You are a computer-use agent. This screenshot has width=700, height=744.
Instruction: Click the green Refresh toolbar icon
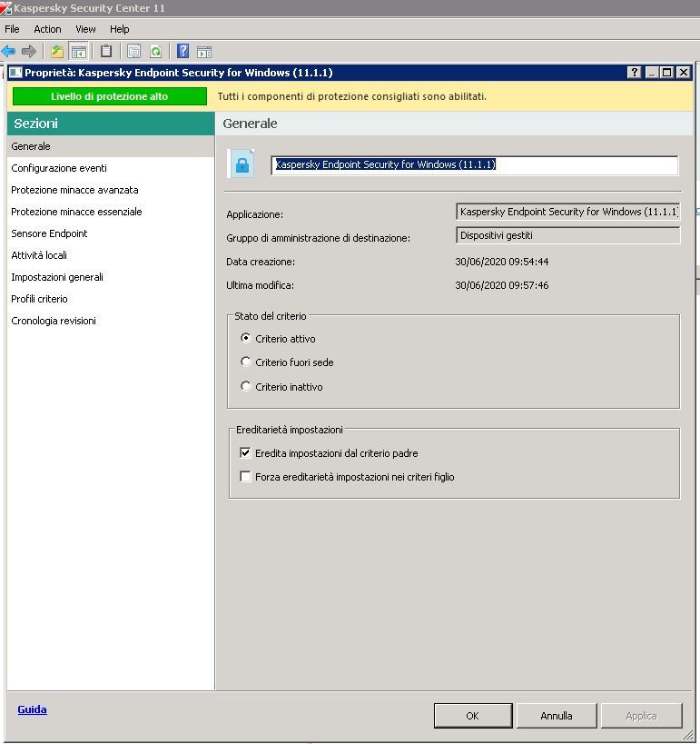(155, 51)
